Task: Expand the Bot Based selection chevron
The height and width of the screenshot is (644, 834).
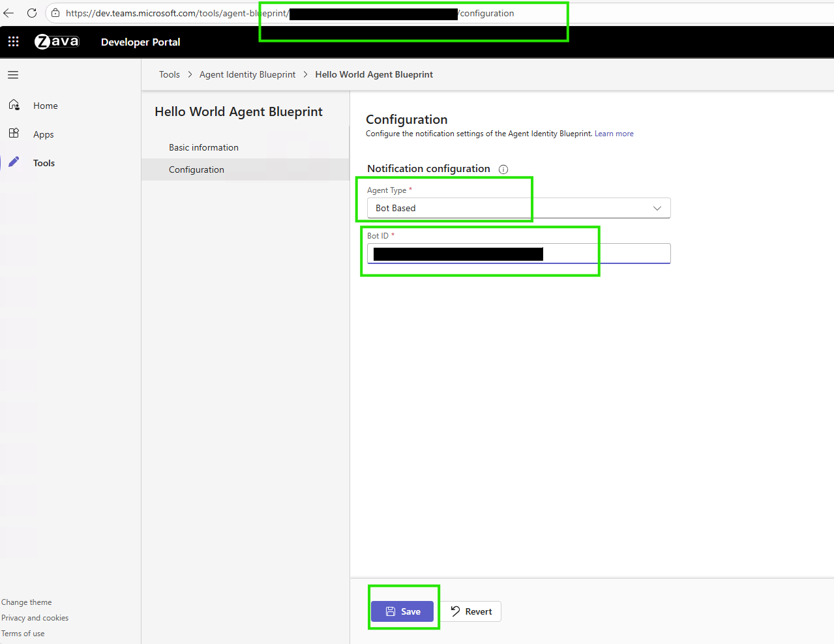Action: click(x=657, y=207)
